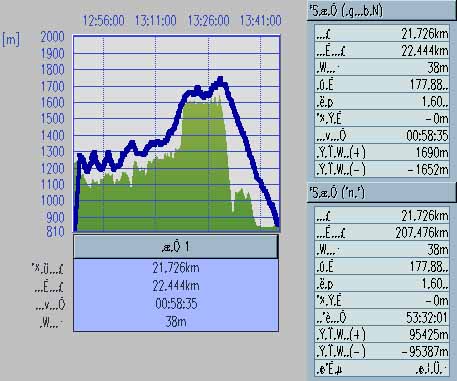Click the 13:26:00 time axis label
Screen dimensions: 457x381
click(x=209, y=21)
